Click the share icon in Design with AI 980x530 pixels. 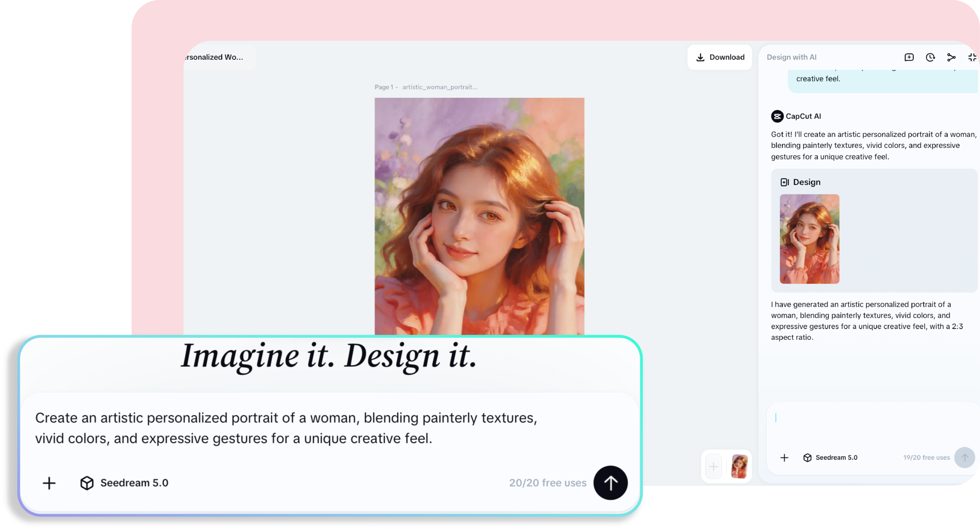click(x=951, y=57)
